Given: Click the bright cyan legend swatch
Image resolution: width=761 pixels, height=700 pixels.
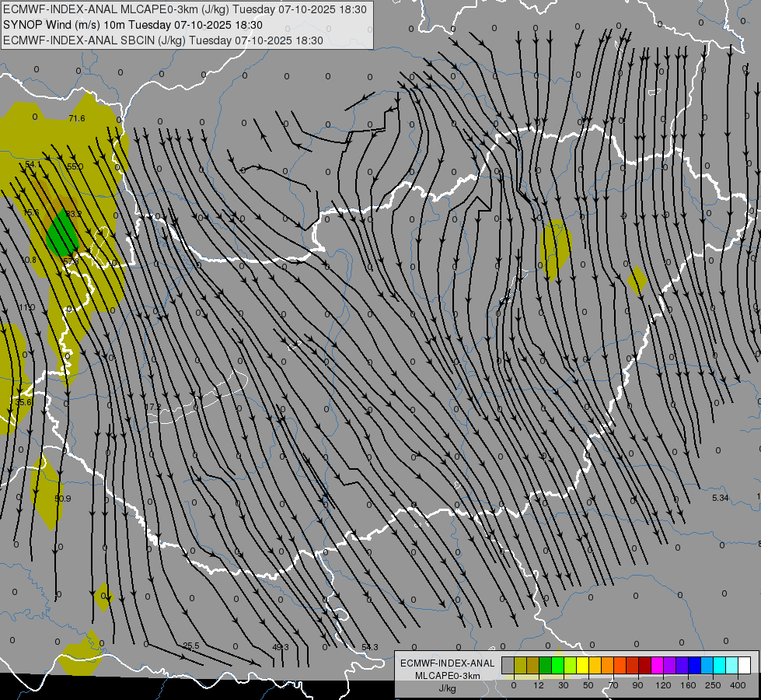Looking at the screenshot, I should coord(719,665).
